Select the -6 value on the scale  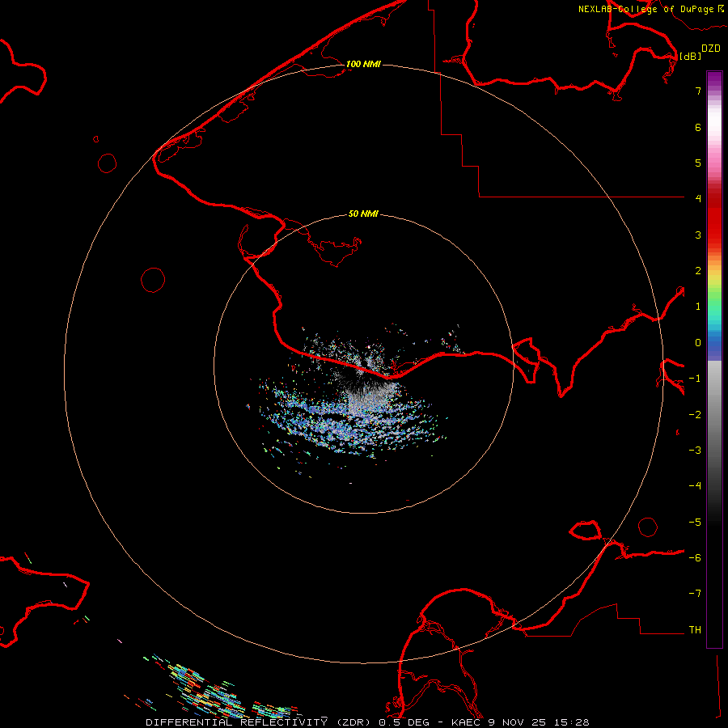click(x=695, y=558)
